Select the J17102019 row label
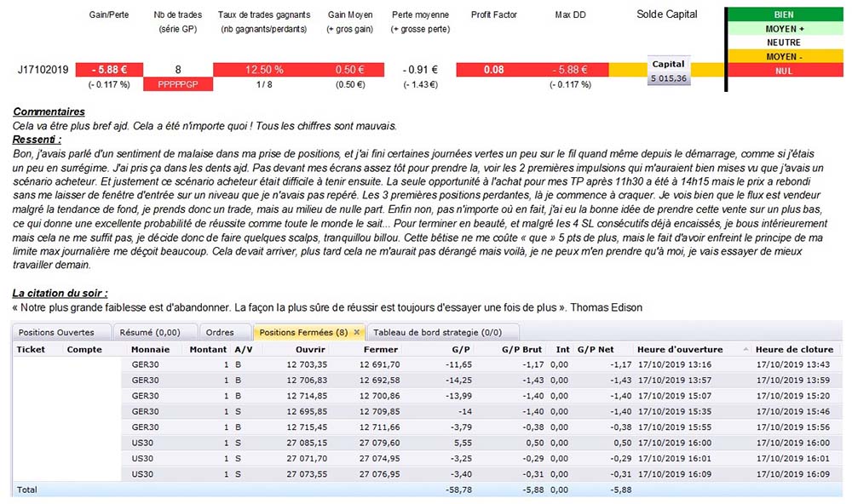 43,70
